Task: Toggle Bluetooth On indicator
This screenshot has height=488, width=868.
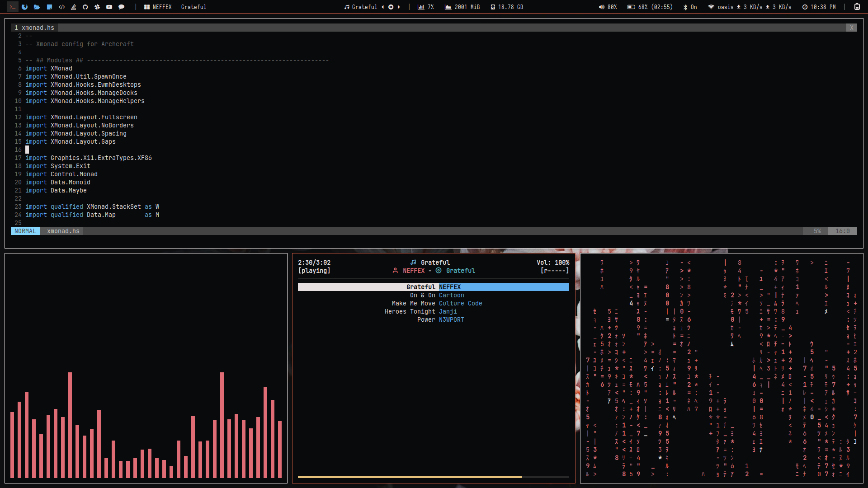Action: pos(690,7)
